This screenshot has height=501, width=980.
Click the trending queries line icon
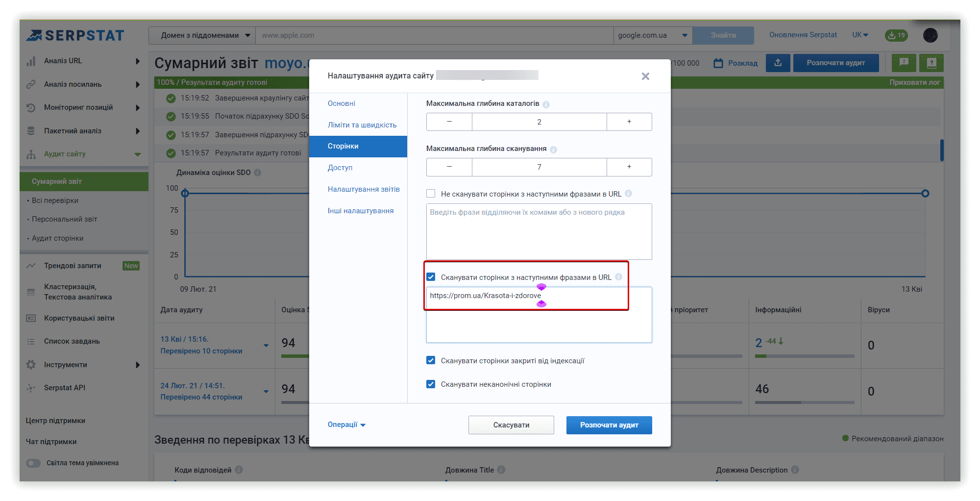pyautogui.click(x=31, y=266)
